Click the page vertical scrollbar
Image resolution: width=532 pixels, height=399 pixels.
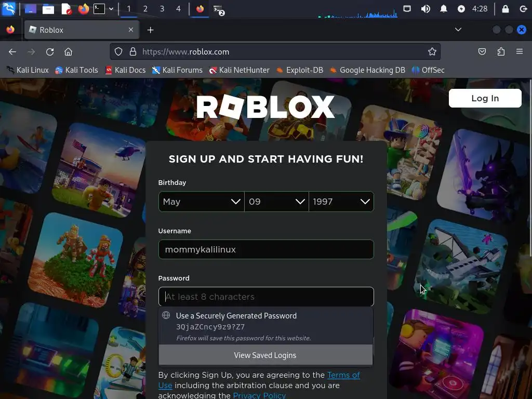tap(530, 168)
